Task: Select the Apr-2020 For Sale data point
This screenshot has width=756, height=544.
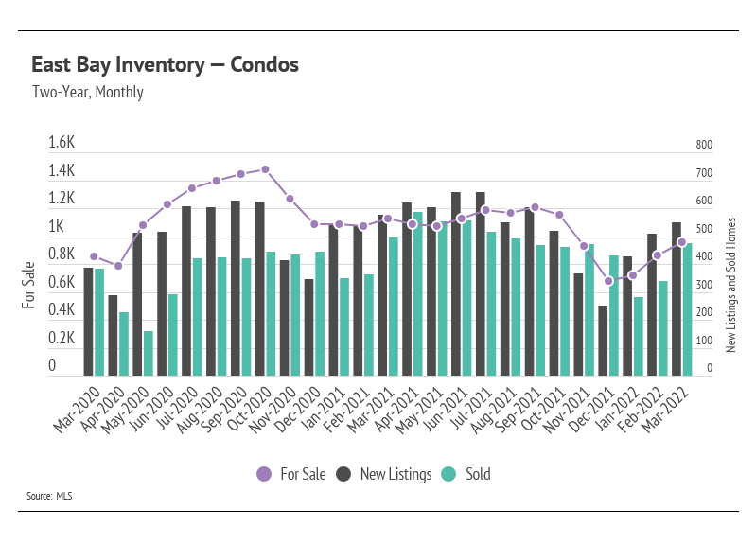Action: pos(118,266)
